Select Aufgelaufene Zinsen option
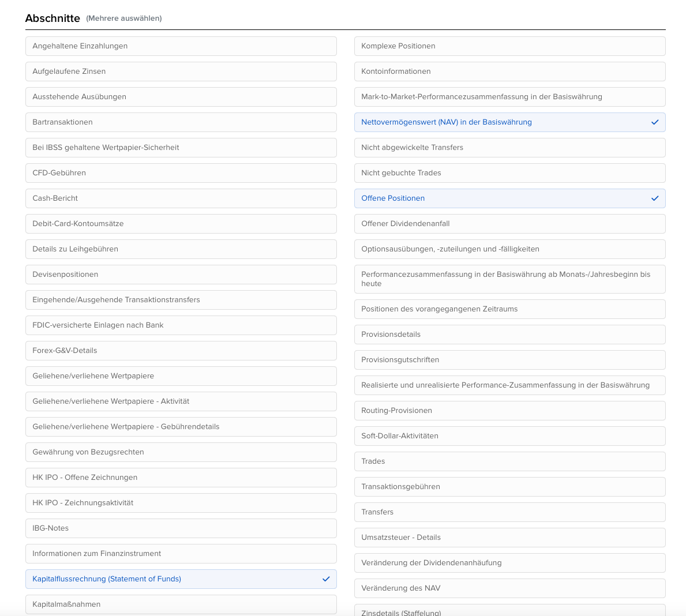686x616 pixels. [x=181, y=72]
